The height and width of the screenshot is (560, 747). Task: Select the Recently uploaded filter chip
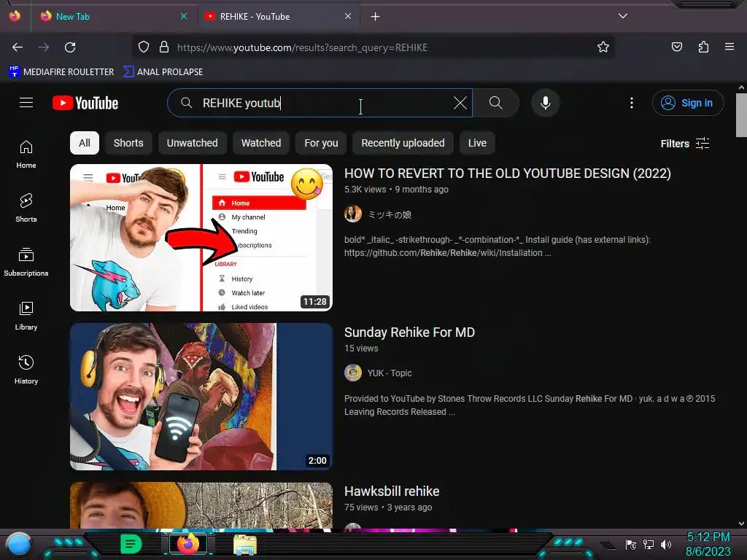coord(403,143)
